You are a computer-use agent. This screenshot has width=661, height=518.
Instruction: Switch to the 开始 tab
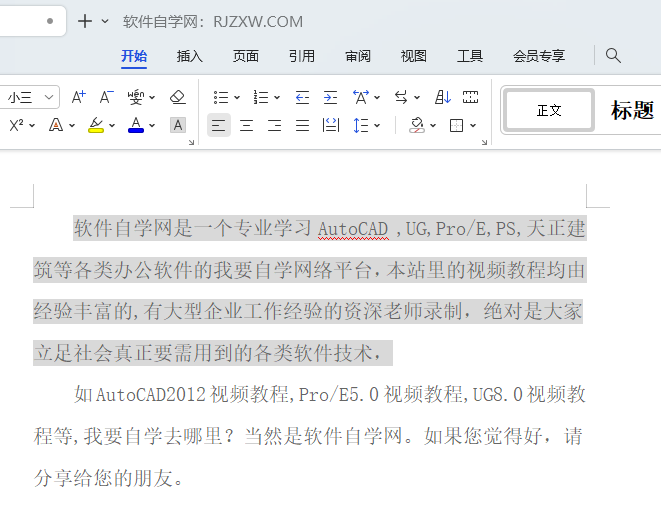click(x=134, y=56)
